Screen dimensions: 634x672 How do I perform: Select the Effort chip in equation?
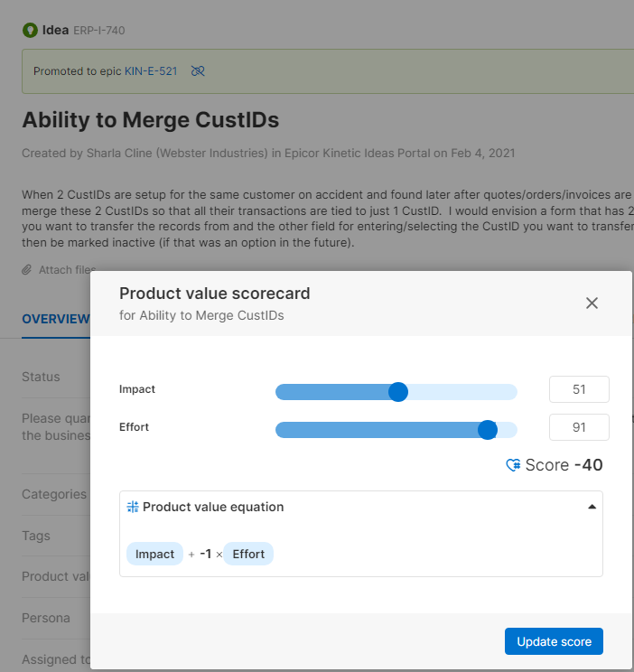pos(248,554)
